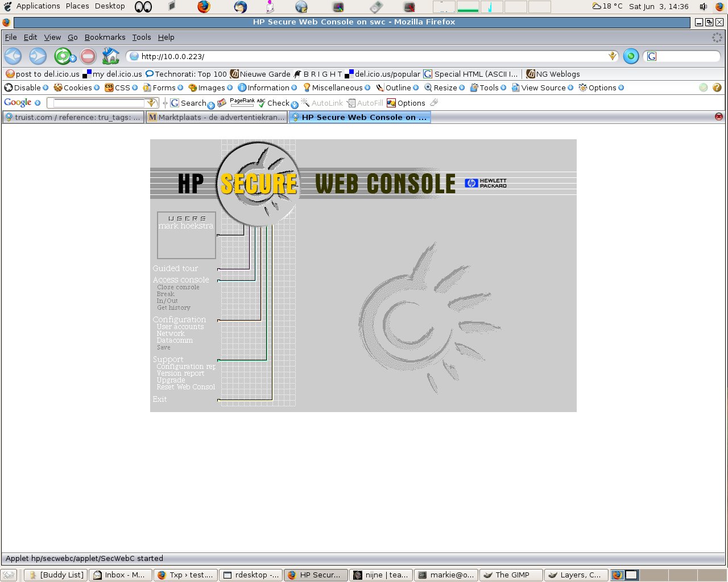Open the 'Special HTML (ASCII I...' bookmark
The image size is (728, 582).
click(471, 74)
